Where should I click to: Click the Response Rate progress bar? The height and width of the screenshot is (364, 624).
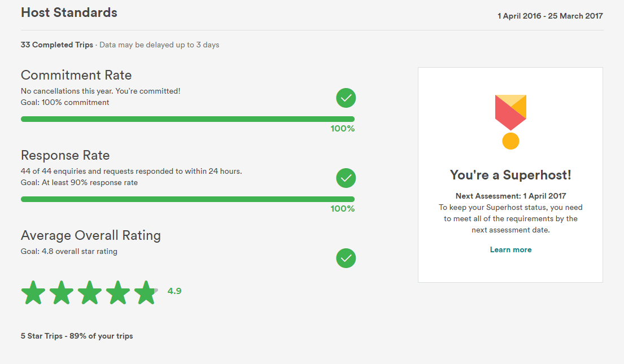pyautogui.click(x=187, y=199)
